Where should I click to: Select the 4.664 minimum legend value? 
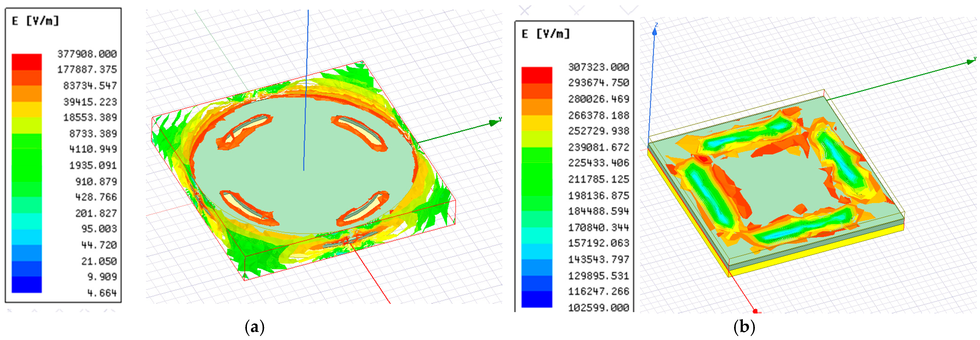(x=102, y=293)
